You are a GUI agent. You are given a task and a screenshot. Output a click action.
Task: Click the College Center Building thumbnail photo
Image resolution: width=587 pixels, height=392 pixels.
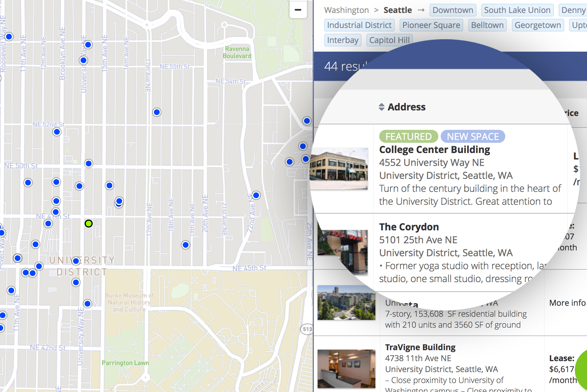coord(339,168)
